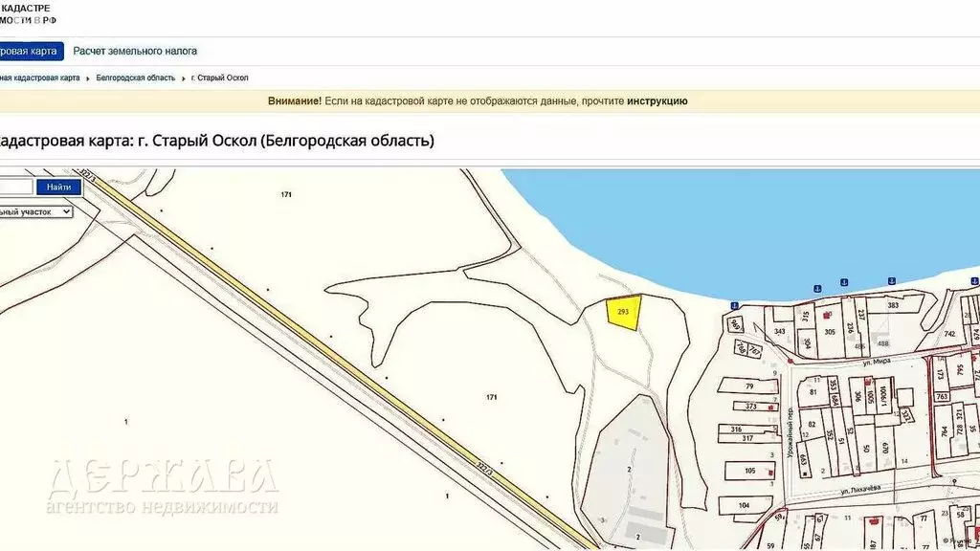Image resolution: width=980 pixels, height=551 pixels.
Task: Open the object type dropdown ending in 'ьный участок'
Action: coord(35,211)
